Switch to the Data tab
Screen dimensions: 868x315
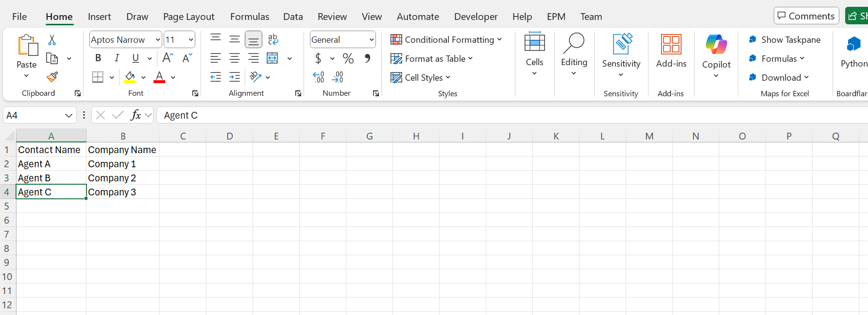293,17
